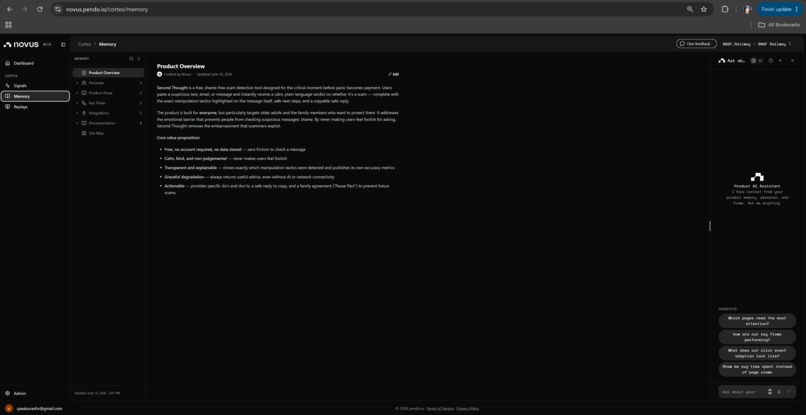This screenshot has height=415, width=806.
Task: Click the zoom magnifier icon in the address bar
Action: 690,9
